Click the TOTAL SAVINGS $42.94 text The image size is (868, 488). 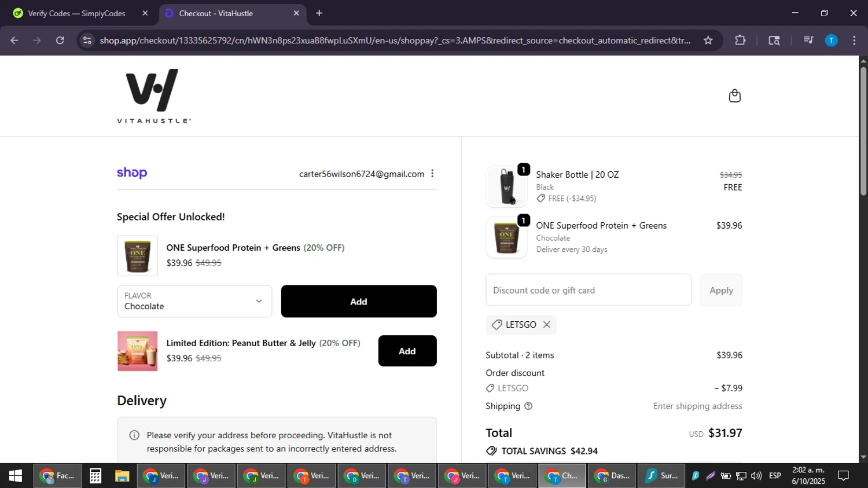549,451
